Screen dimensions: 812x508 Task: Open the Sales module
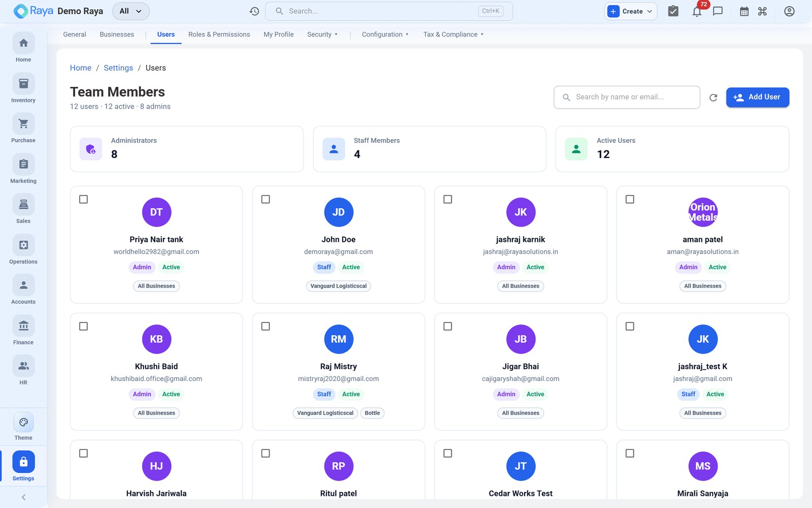pos(23,209)
